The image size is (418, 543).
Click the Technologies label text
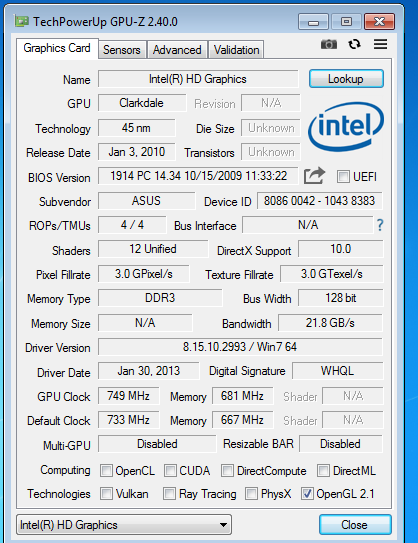tap(59, 494)
